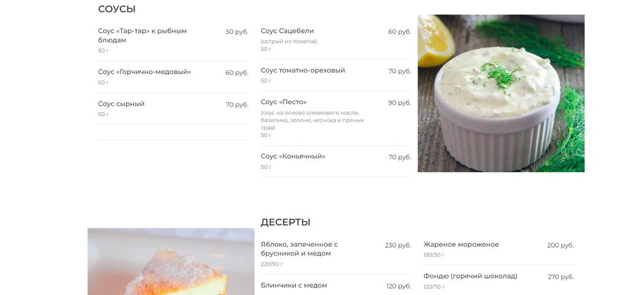Click the 90 руб. price of Песто
644x295 pixels.
tap(399, 103)
